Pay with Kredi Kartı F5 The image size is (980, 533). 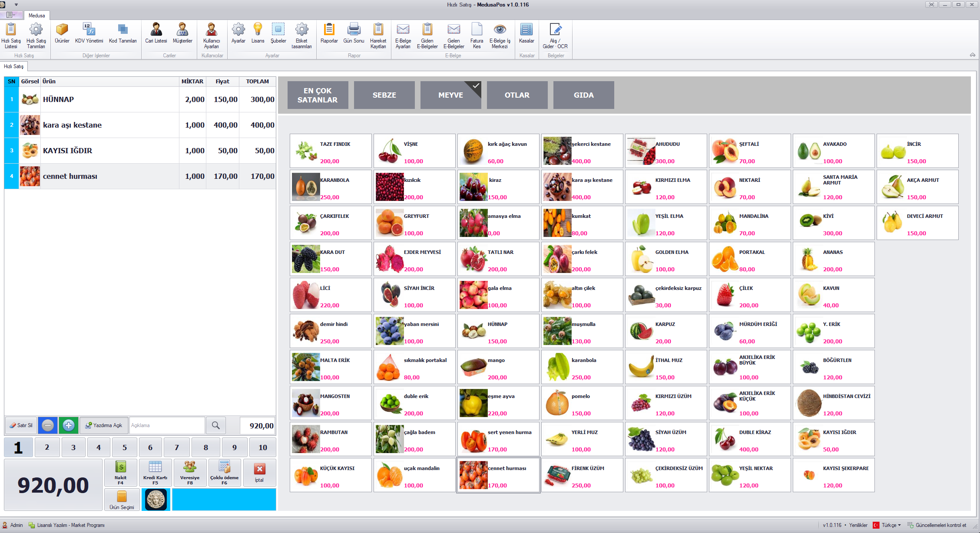(x=155, y=473)
